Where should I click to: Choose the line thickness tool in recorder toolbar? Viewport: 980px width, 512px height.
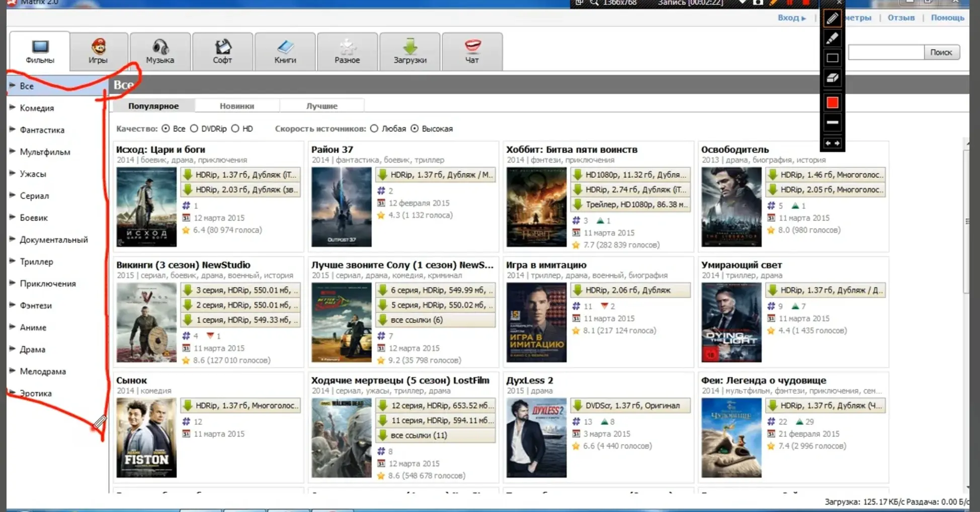[x=833, y=122]
